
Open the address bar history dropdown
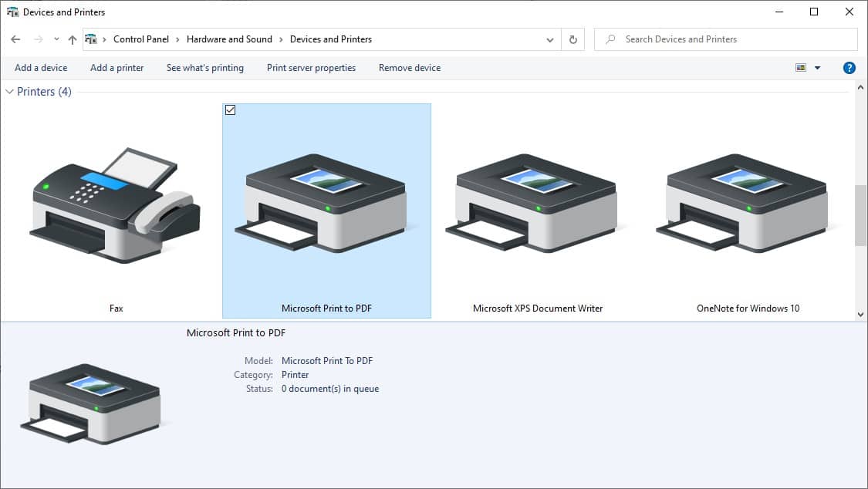[549, 40]
